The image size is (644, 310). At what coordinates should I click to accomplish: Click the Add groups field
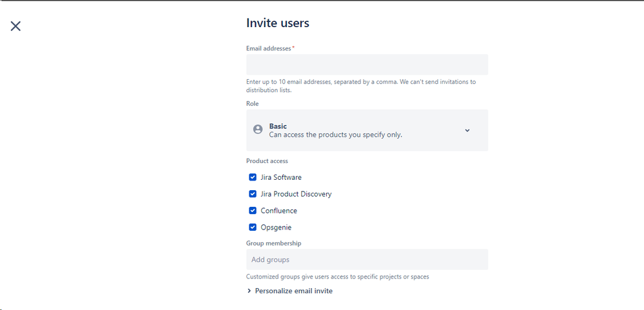(x=367, y=260)
